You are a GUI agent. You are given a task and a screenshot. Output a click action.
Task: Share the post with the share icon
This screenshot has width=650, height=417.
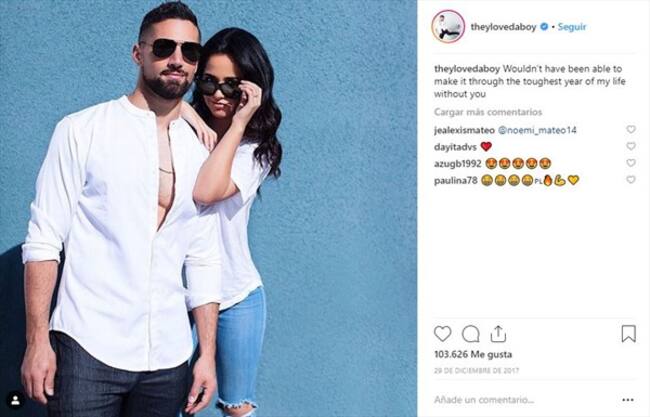coord(498,334)
